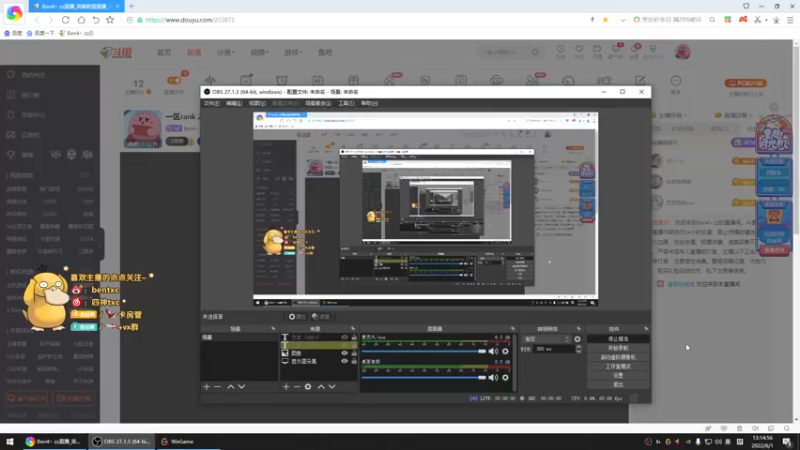
Task: Toggle visibility eye of the display capture source
Action: pos(344,361)
